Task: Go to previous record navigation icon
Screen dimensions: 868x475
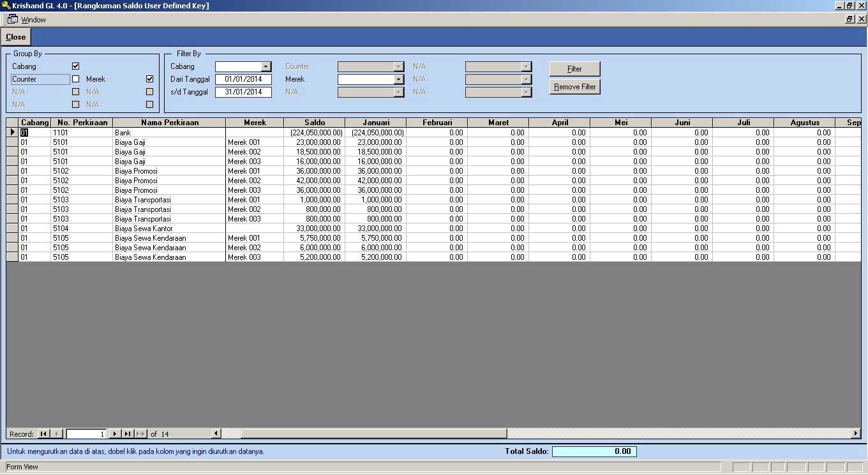Action: coord(56,434)
